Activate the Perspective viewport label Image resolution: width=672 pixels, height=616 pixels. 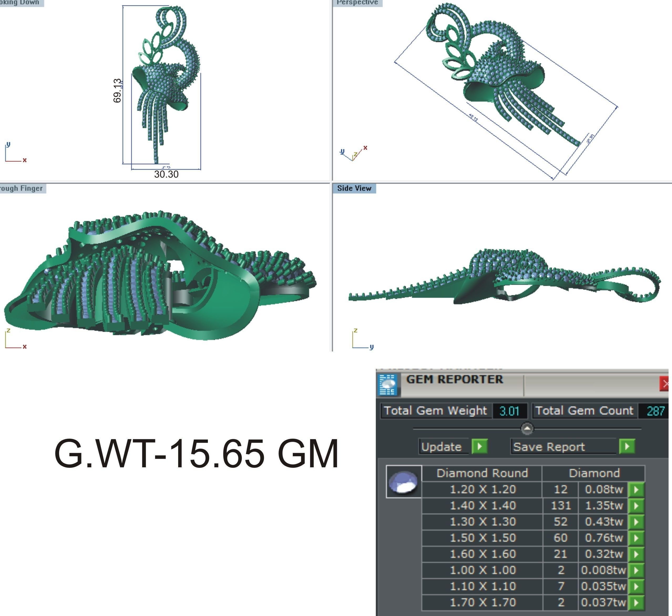tap(357, 3)
